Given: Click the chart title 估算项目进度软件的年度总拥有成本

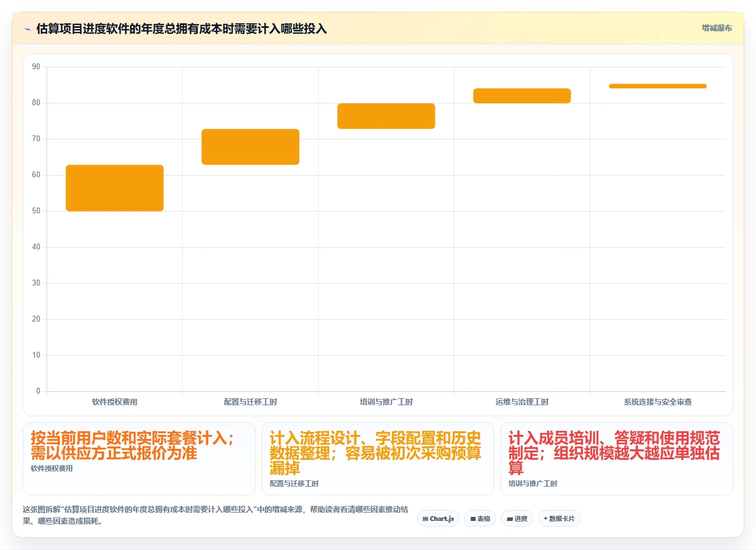Looking at the screenshot, I should 181,29.
